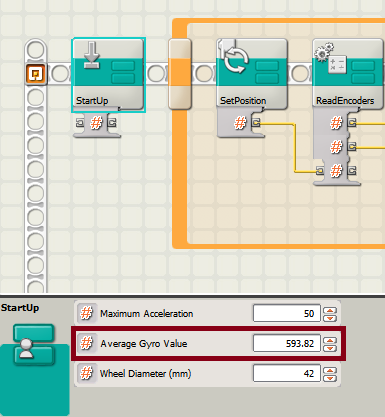Select the ReadEncoders block
The height and width of the screenshot is (417, 385).
[348, 74]
